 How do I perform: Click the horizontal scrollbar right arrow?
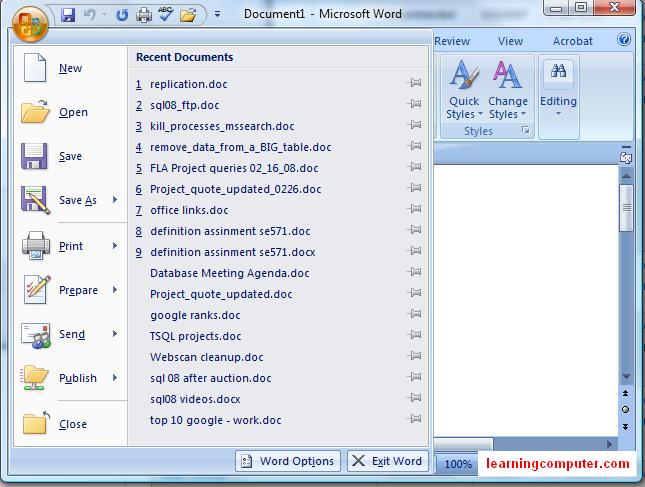(x=609, y=444)
